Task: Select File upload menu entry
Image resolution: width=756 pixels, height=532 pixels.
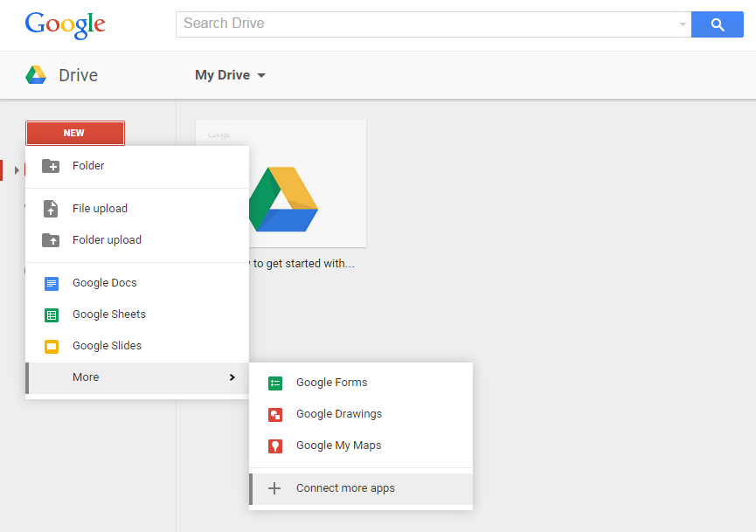Action: point(137,209)
